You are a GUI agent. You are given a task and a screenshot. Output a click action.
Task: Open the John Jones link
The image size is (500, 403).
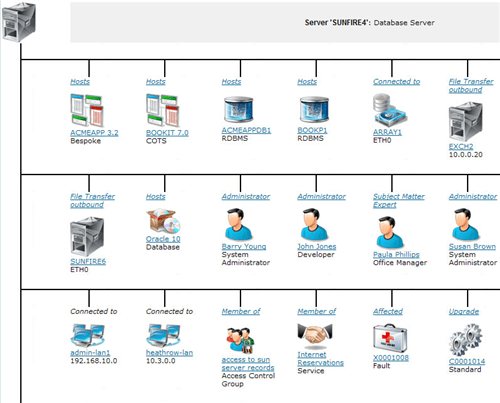pos(317,247)
